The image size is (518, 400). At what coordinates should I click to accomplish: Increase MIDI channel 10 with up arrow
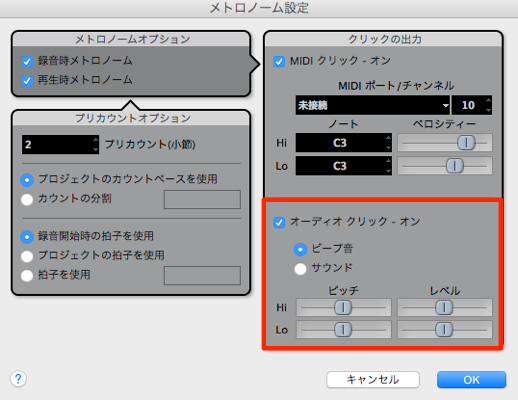[488, 100]
